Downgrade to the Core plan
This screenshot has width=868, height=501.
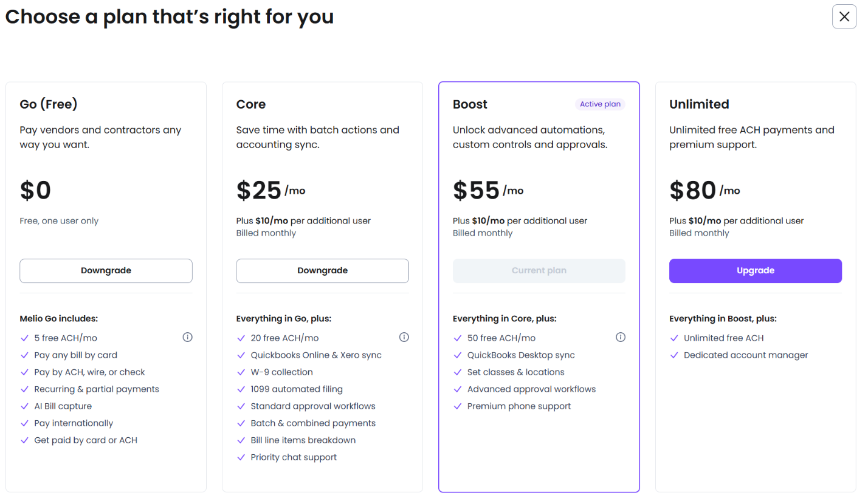pos(322,271)
